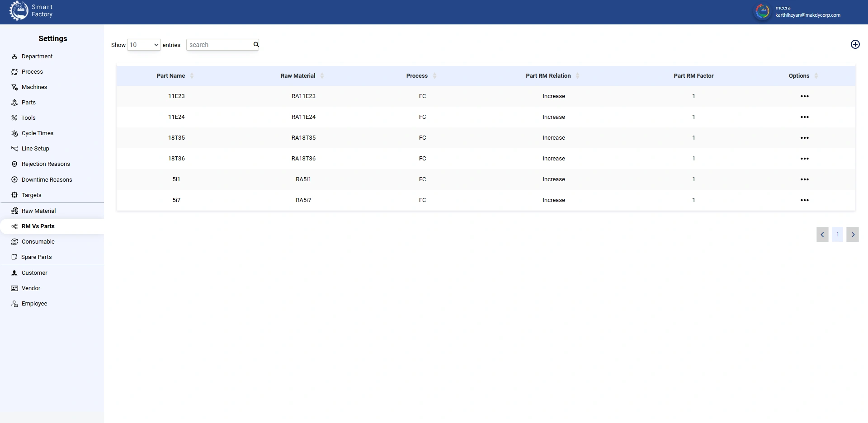Screen dimensions: 868x423
Task: Click the Department sidebar icon
Action: click(14, 56)
